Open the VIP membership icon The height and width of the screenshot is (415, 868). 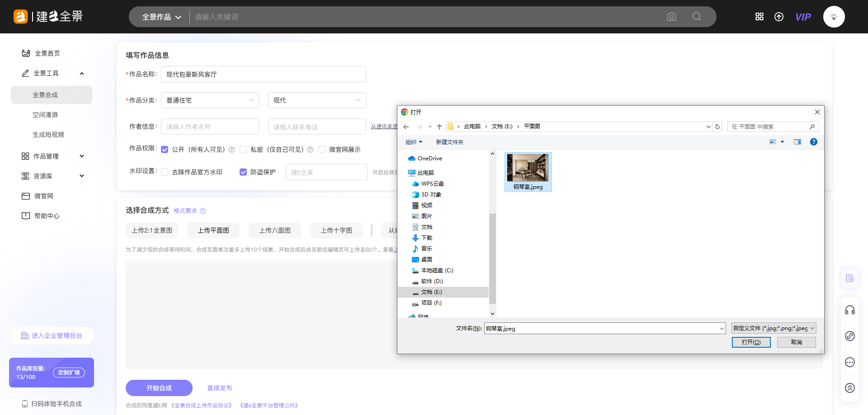[803, 17]
